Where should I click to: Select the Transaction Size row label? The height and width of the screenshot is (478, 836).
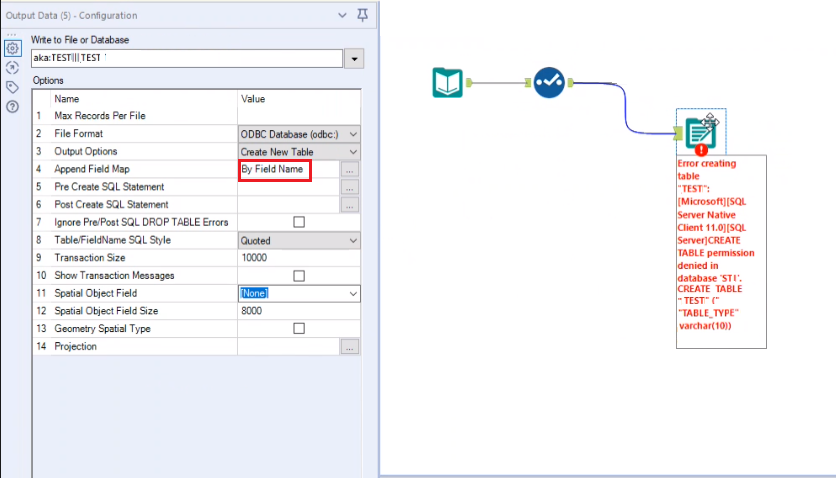[90, 258]
